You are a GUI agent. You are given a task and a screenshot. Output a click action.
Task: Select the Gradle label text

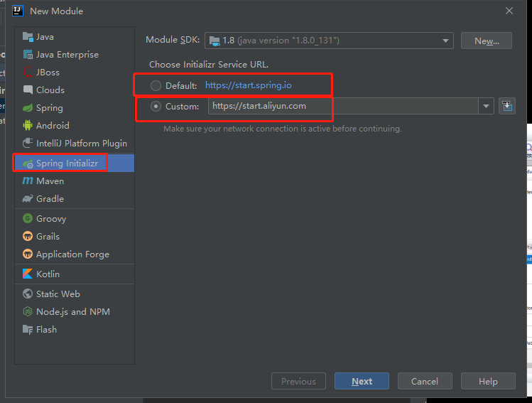[50, 198]
